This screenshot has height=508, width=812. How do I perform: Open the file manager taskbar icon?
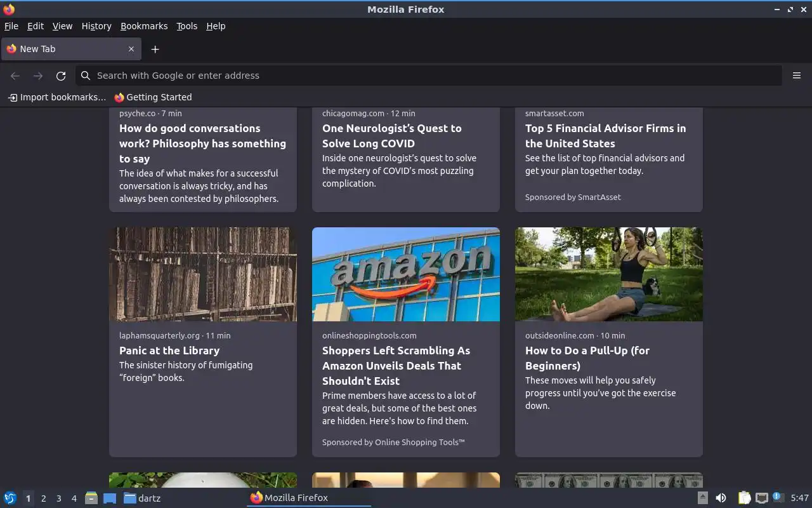click(91, 498)
